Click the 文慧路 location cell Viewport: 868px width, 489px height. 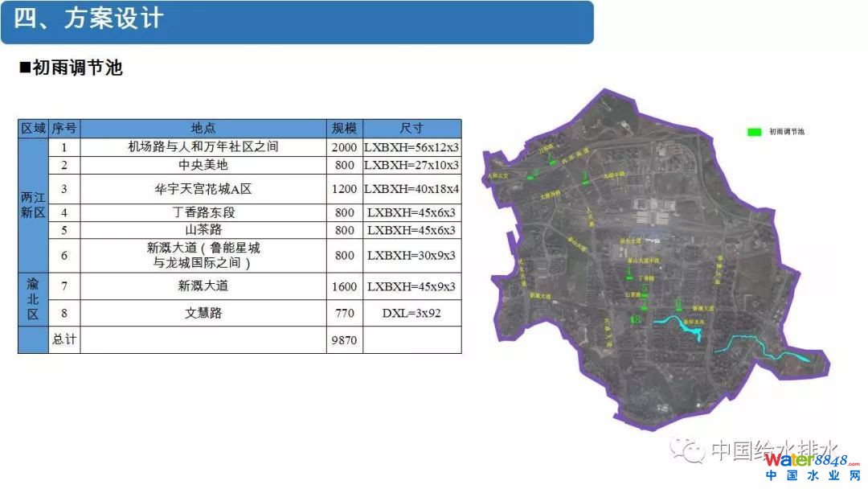203,313
